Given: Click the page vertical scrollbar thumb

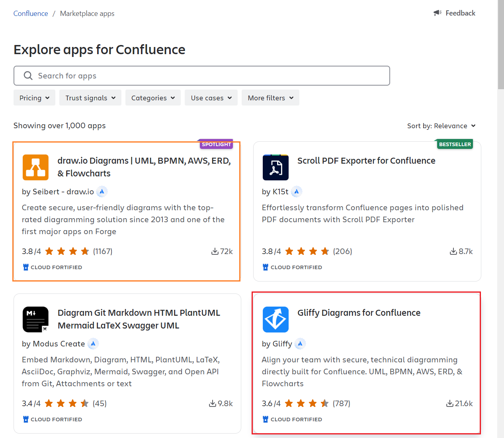Looking at the screenshot, I should click(x=501, y=45).
